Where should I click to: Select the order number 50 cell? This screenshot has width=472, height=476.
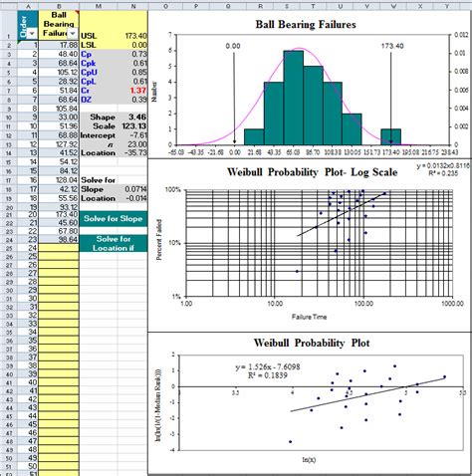point(28,466)
